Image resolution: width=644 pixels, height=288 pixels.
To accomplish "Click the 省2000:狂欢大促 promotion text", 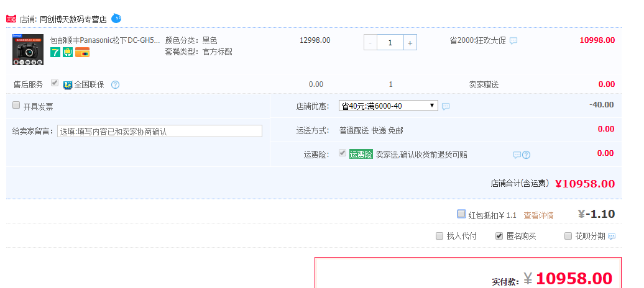I will [477, 40].
